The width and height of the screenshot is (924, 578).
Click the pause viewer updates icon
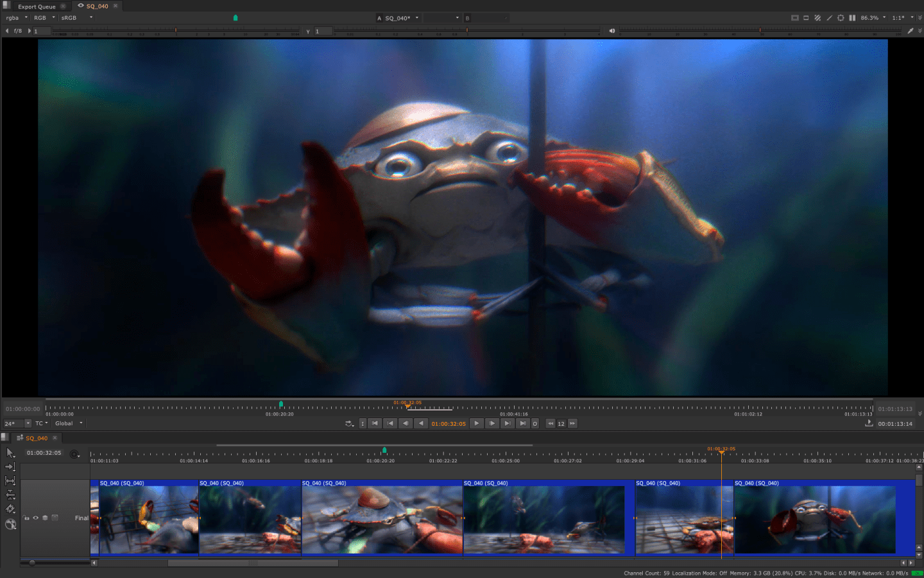(x=852, y=18)
